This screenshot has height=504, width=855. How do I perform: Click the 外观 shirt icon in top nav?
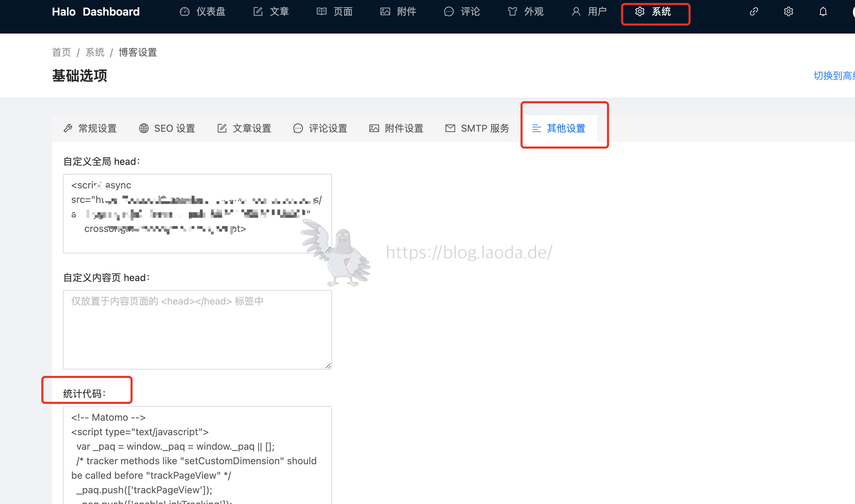pos(512,12)
